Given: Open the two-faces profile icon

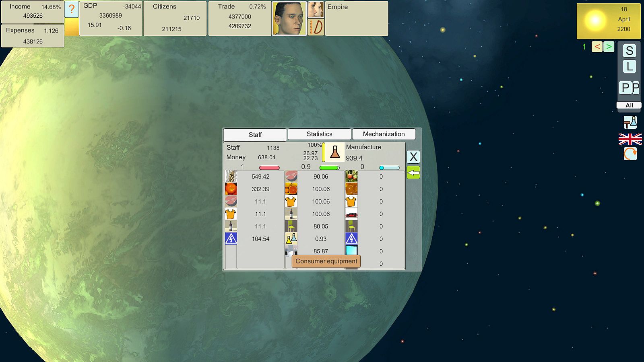Looking at the screenshot, I should pos(316,10).
